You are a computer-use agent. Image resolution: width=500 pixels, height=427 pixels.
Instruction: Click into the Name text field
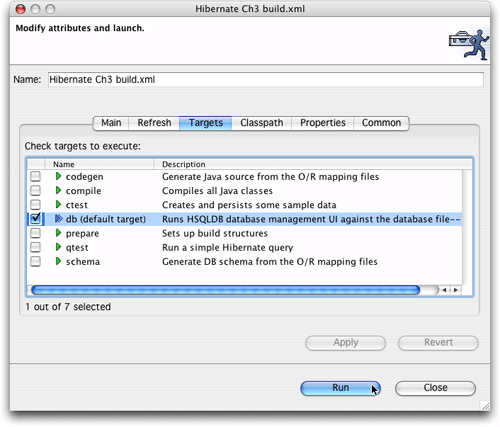coord(266,80)
